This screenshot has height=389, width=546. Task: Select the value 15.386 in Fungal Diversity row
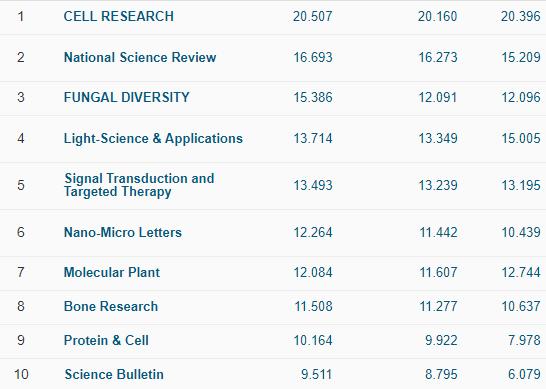[313, 97]
